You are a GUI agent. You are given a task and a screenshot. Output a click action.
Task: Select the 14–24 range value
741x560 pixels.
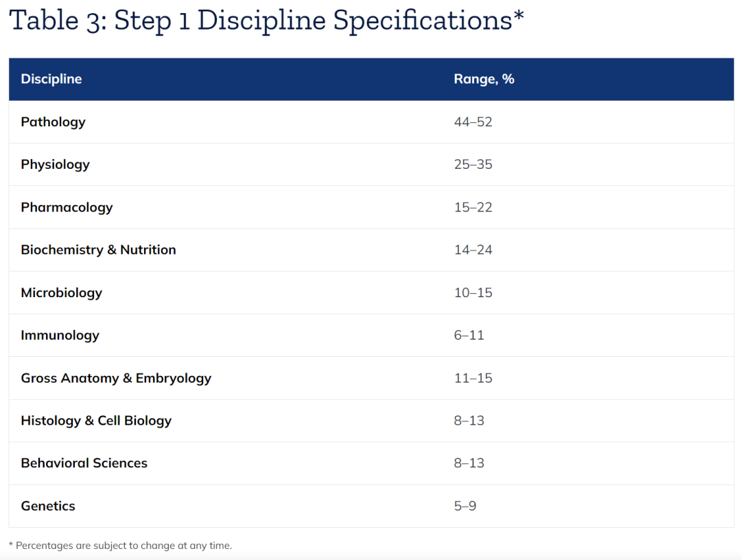click(x=473, y=250)
